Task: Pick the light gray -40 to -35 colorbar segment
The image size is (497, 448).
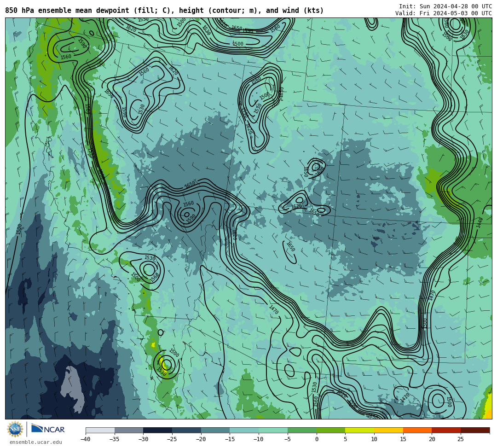Action: pos(100,430)
